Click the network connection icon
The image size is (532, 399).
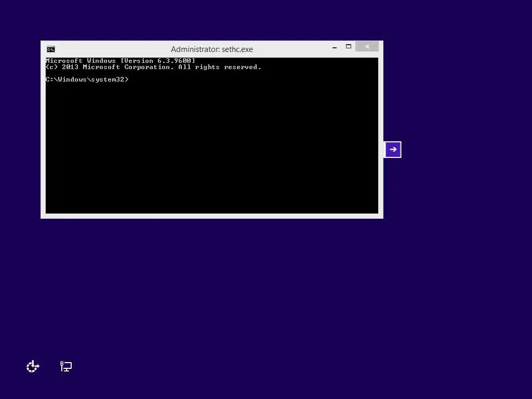66,366
